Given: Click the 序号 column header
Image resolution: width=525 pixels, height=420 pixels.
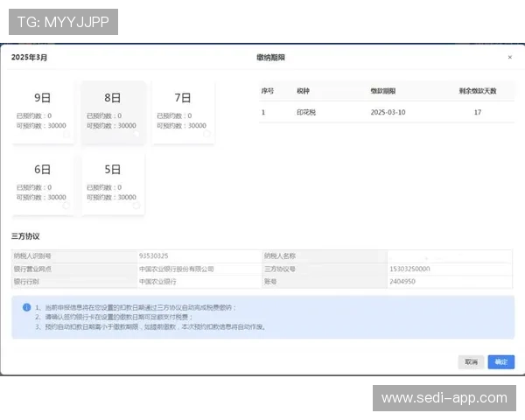Looking at the screenshot, I should click(268, 91).
